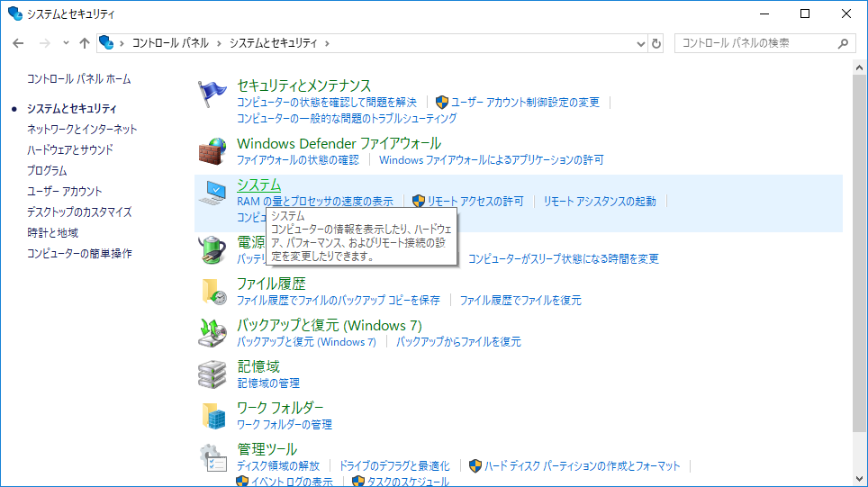The height and width of the screenshot is (487, 868).
Task: Expand the address bar history dropdown
Action: 640,43
